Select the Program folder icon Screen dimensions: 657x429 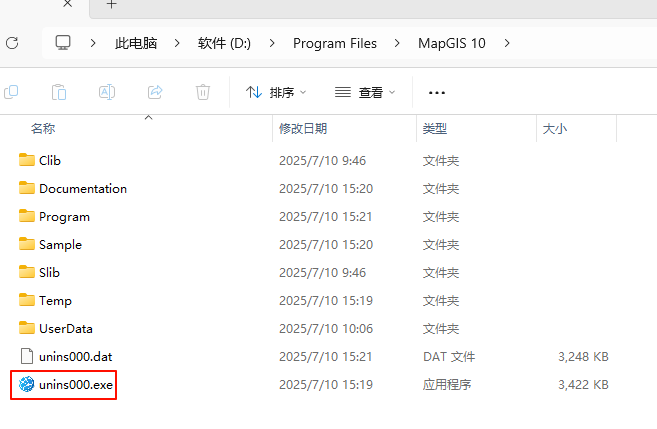[27, 216]
